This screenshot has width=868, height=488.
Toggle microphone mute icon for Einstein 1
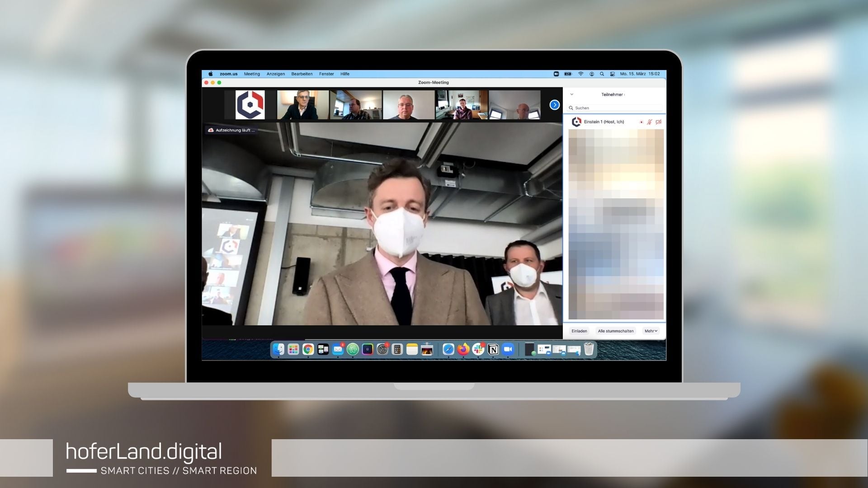click(650, 122)
